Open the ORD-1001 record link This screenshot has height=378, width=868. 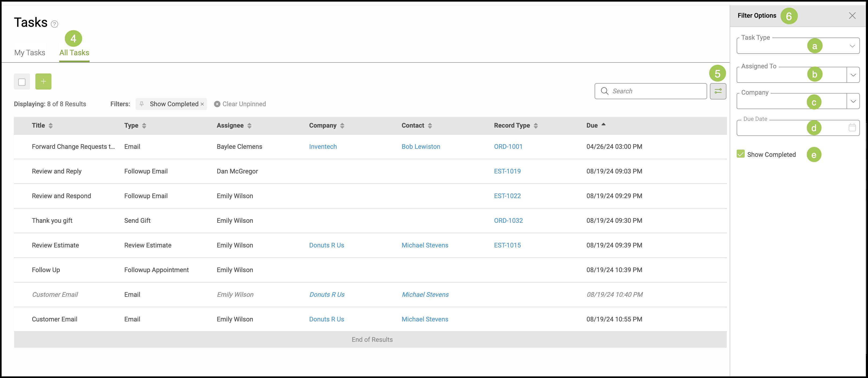click(508, 147)
